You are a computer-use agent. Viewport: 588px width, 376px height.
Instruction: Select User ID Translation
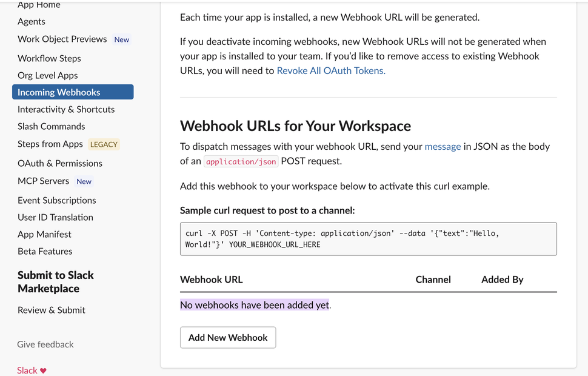pos(56,217)
